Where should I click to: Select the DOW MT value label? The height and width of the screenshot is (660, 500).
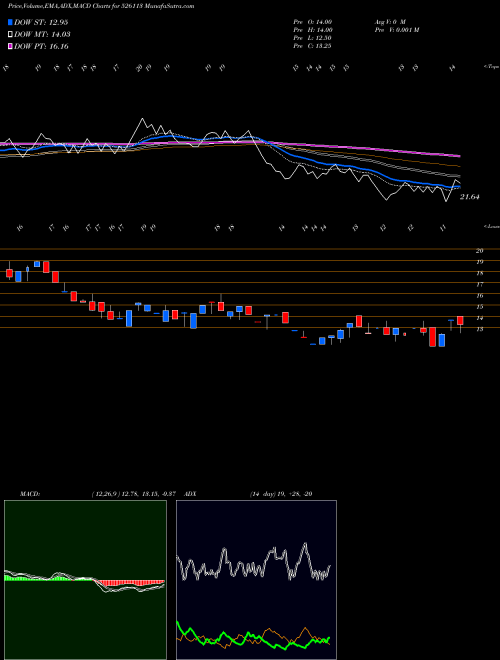pos(42,35)
